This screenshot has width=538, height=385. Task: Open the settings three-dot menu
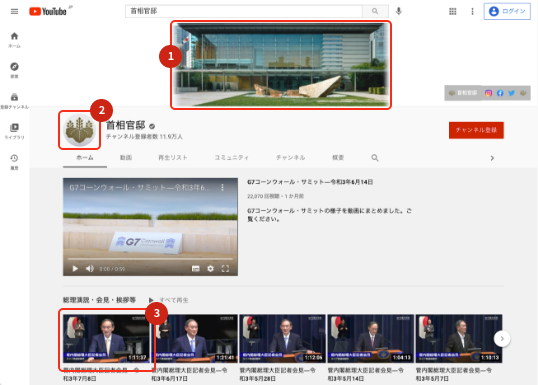click(472, 11)
